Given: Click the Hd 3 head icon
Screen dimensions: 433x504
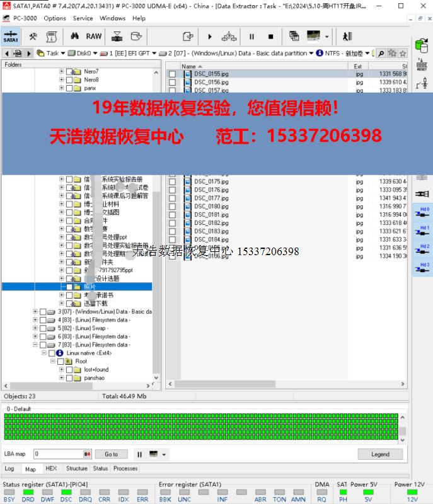Looking at the screenshot, I should click(x=424, y=268).
